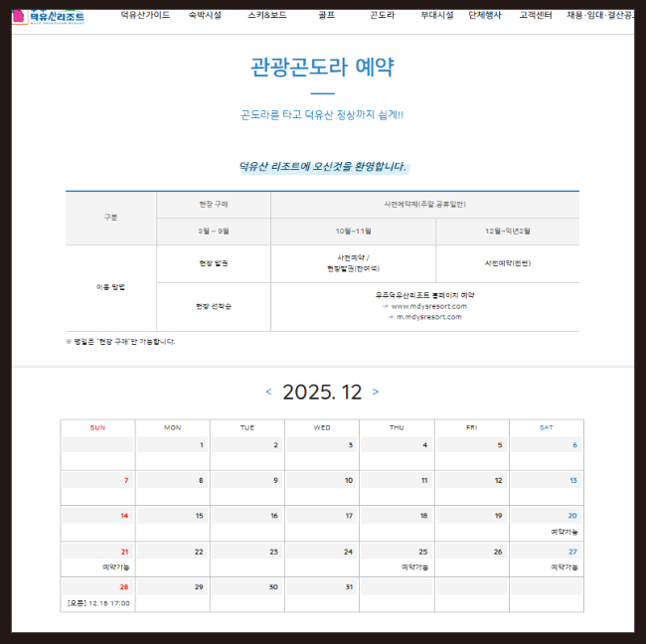Click the SAT column header
646x644 pixels.
[547, 427]
